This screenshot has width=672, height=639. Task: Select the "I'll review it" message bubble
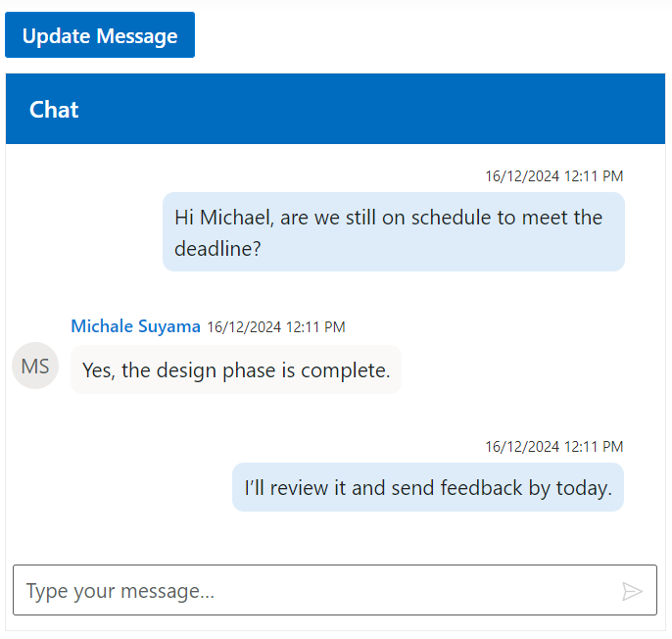(x=427, y=488)
